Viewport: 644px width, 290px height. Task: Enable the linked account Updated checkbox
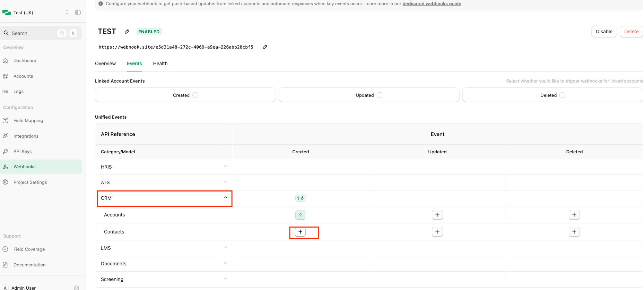coord(380,95)
